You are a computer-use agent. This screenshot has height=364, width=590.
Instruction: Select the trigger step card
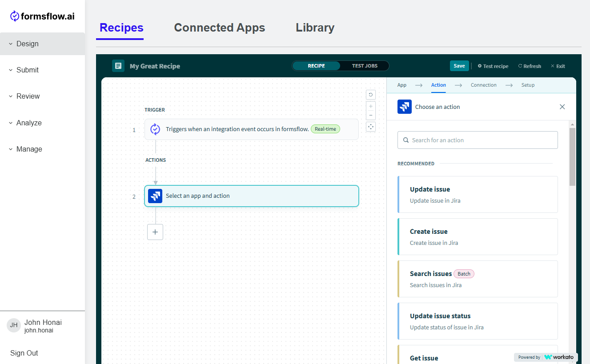[251, 129]
